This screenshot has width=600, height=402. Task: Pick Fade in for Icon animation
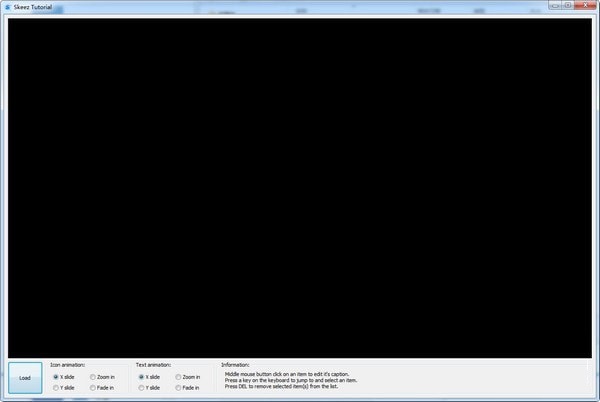[x=93, y=387]
